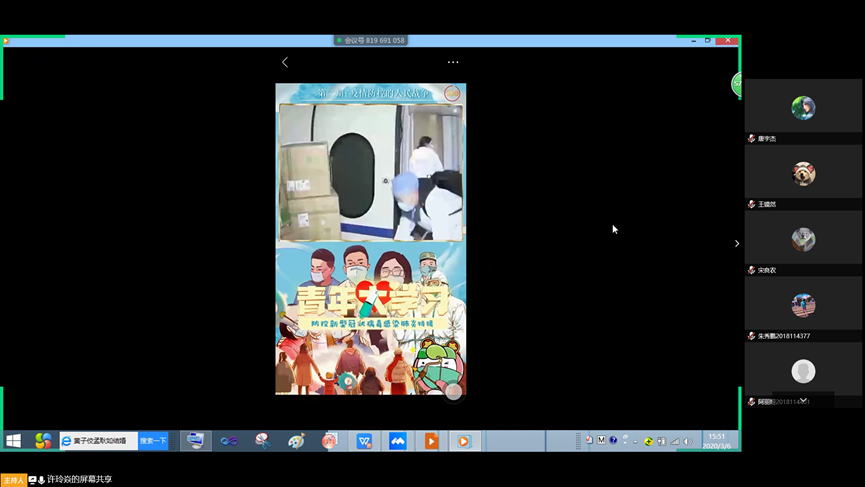Select 王镜然 participant avatar tile
Viewport: 865px width, 487px height.
coord(803,174)
